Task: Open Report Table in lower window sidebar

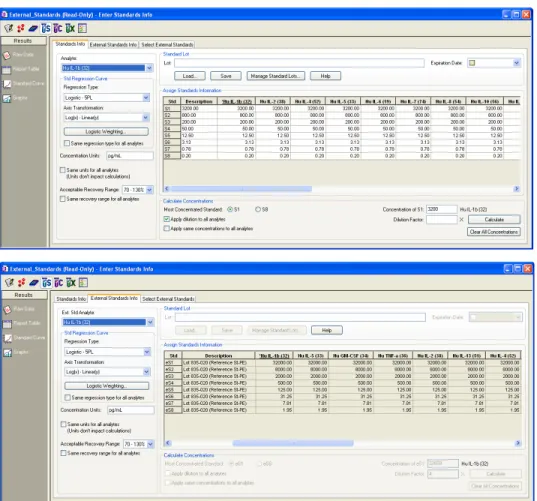Action: 22,324
